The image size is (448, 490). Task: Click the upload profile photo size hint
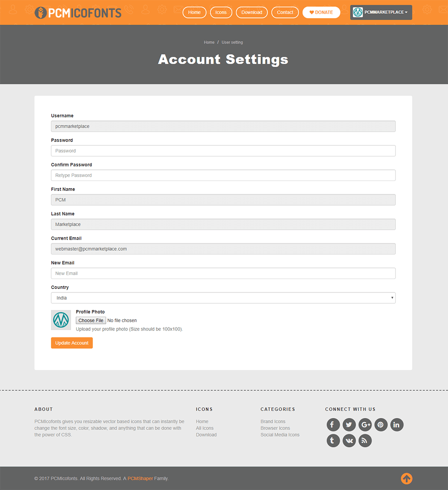point(129,329)
